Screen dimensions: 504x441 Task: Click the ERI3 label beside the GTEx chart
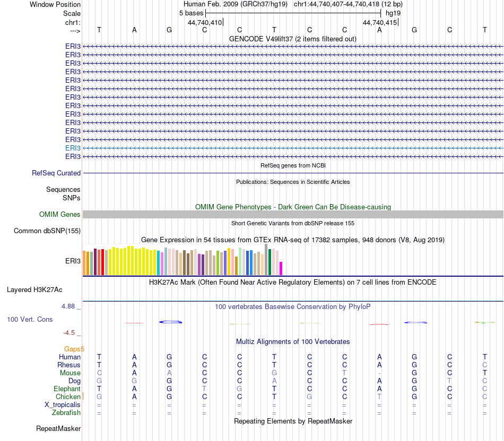[x=73, y=261]
